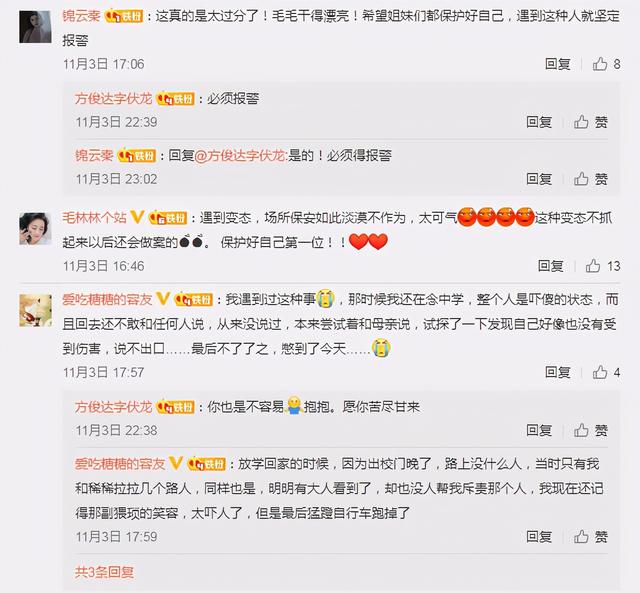Visit 毛林林个站's profile via username
This screenshot has height=593, width=640.
click(94, 217)
